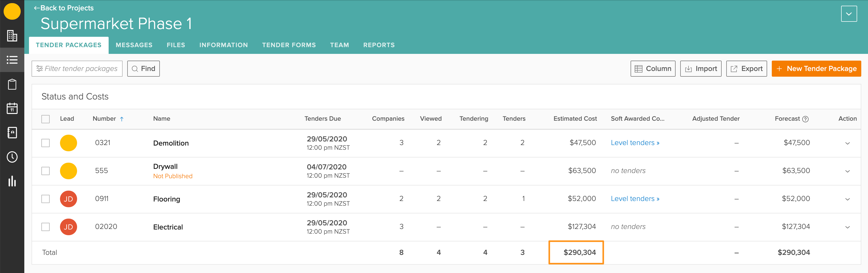The image size is (868, 273).
Task: Open the Drywall package name
Action: pos(165,166)
